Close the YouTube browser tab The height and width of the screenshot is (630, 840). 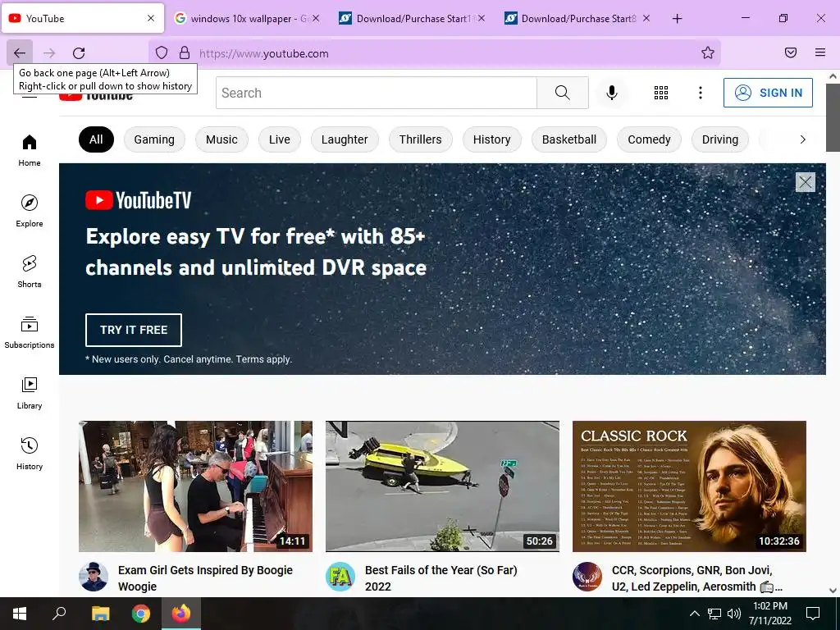coord(151,18)
